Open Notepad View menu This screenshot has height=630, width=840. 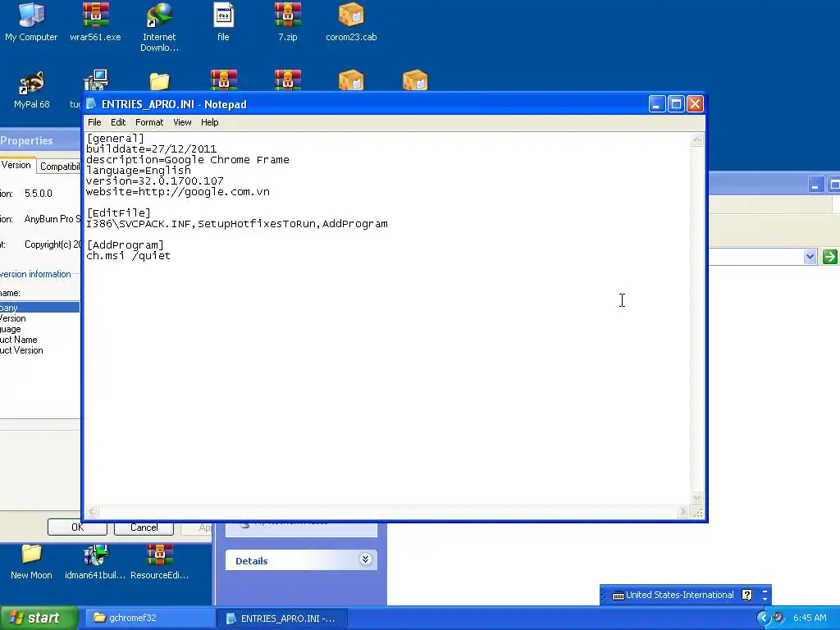click(x=182, y=122)
